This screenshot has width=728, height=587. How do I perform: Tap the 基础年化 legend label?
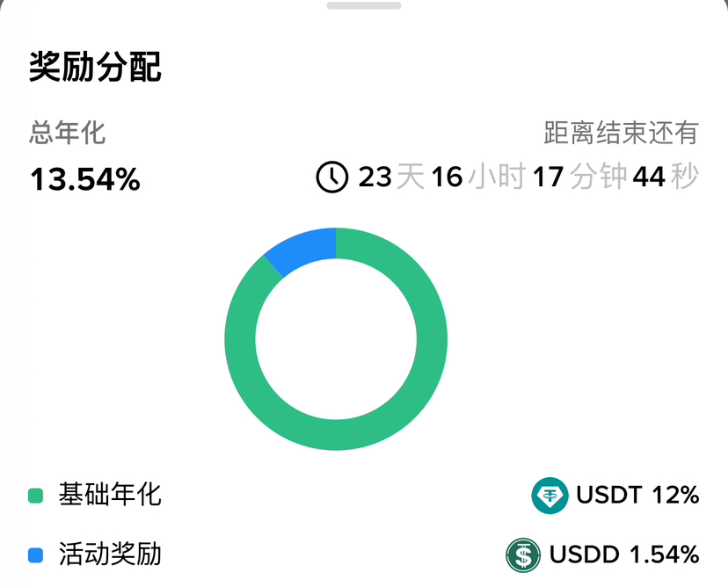coord(110,495)
